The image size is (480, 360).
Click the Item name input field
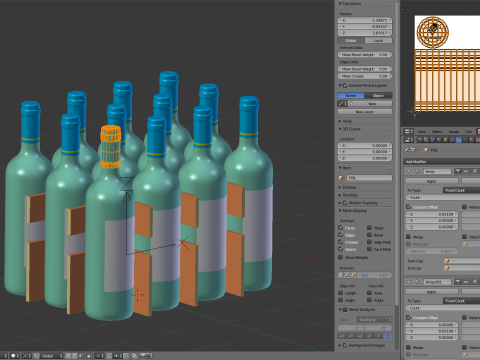(x=369, y=178)
